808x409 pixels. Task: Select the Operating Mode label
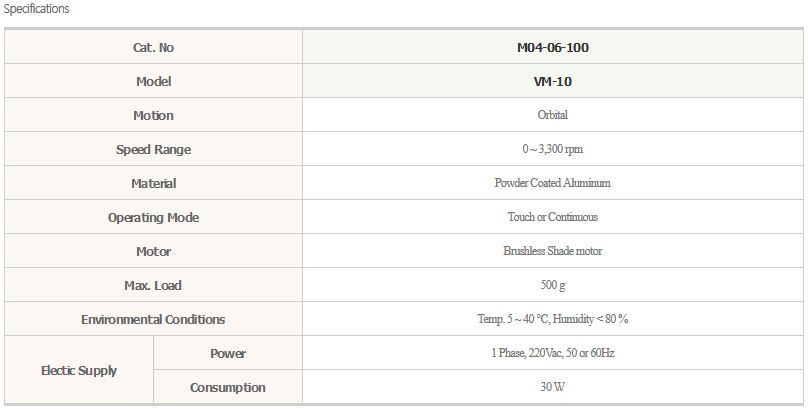(x=153, y=218)
